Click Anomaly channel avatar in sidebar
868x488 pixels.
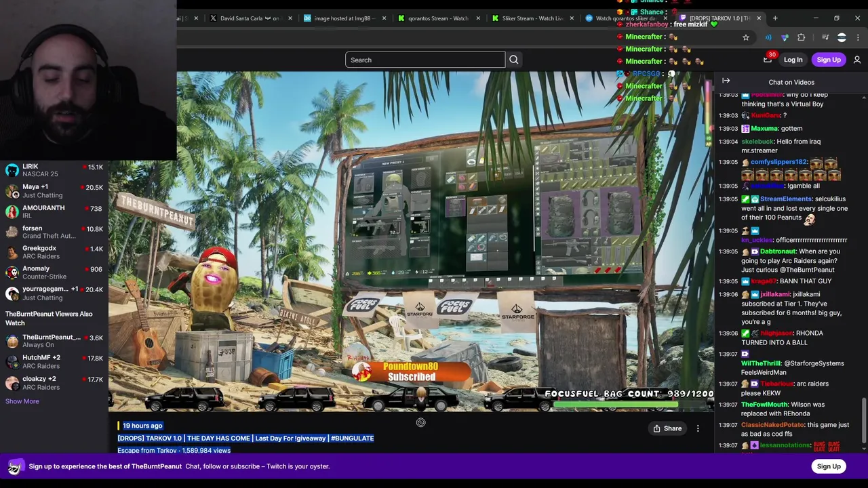pos(12,272)
